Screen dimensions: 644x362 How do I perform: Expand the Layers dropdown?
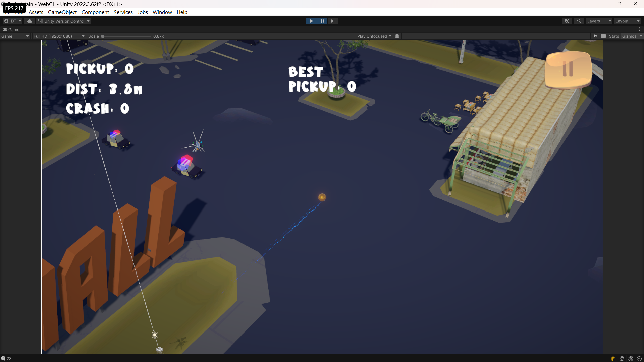(599, 21)
